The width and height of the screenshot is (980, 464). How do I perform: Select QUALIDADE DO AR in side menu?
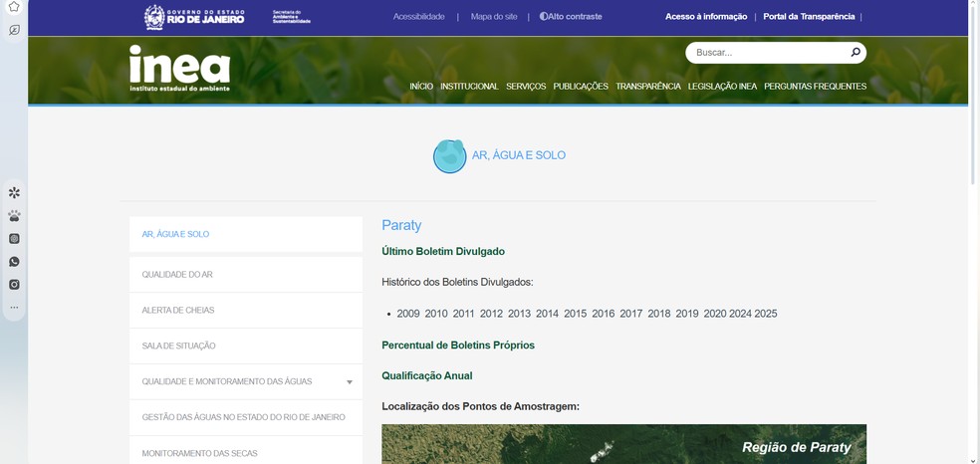coord(246,275)
